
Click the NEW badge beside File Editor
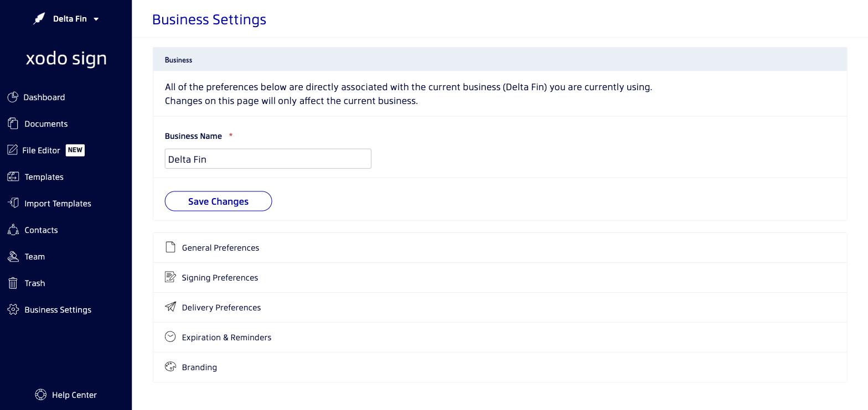click(75, 150)
